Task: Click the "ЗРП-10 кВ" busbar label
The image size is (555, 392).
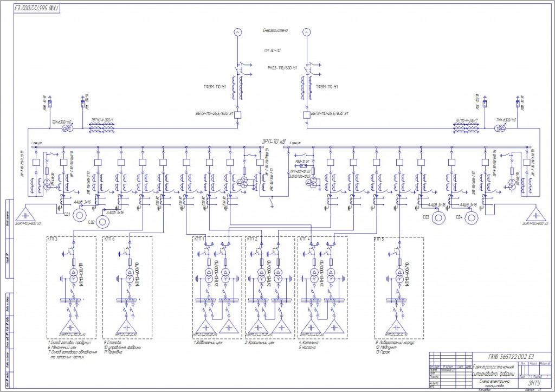Action: click(x=274, y=142)
